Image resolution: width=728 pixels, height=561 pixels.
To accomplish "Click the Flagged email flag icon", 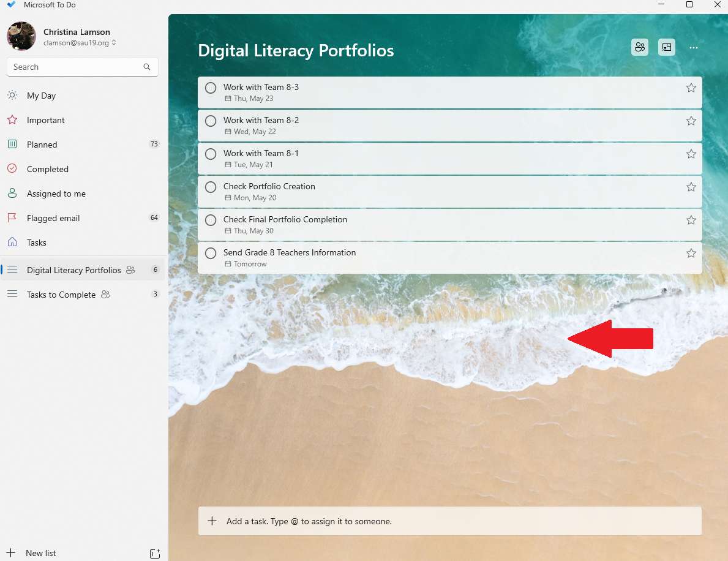I will pyautogui.click(x=12, y=217).
